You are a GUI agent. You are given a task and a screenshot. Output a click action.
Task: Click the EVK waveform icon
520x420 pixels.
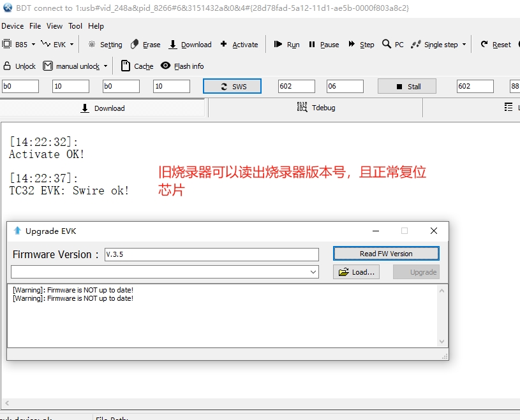(x=46, y=44)
